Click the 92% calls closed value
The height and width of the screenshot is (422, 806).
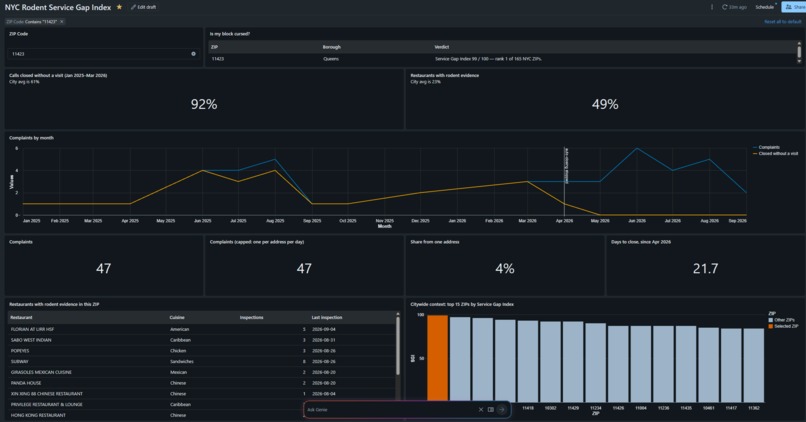(x=204, y=104)
